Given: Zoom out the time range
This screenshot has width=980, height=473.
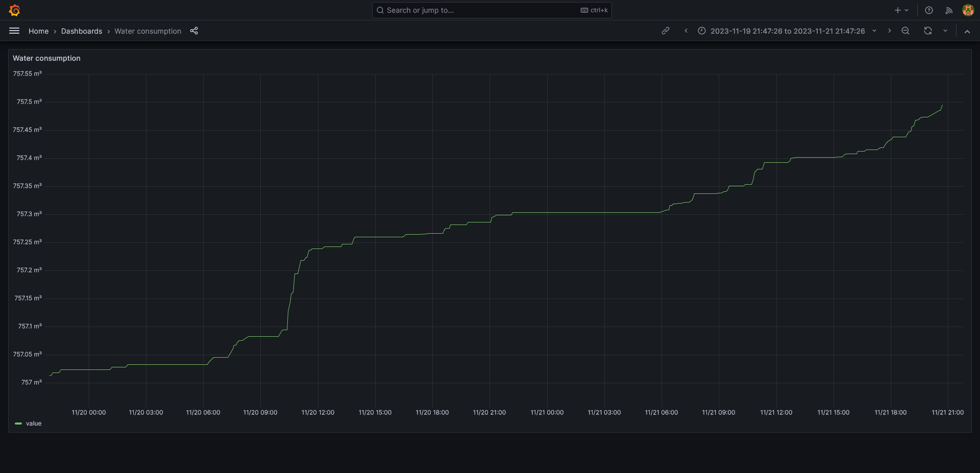Looking at the screenshot, I should pos(905,31).
